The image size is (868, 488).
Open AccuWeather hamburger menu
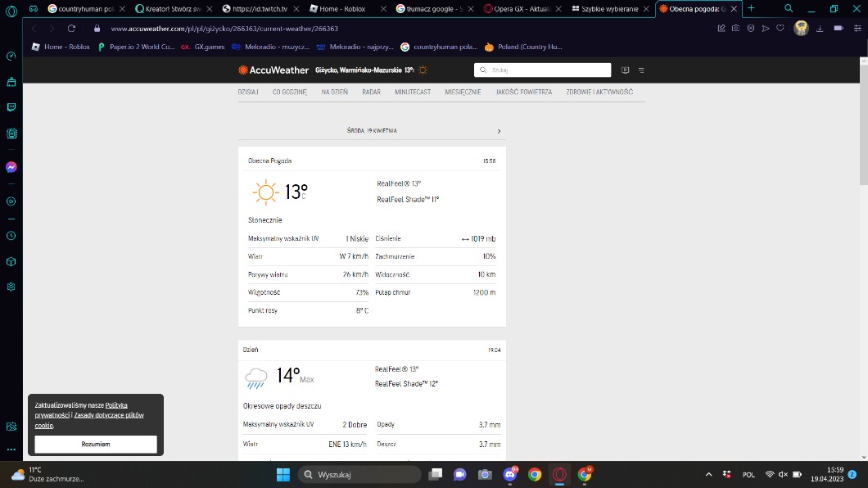coord(641,70)
